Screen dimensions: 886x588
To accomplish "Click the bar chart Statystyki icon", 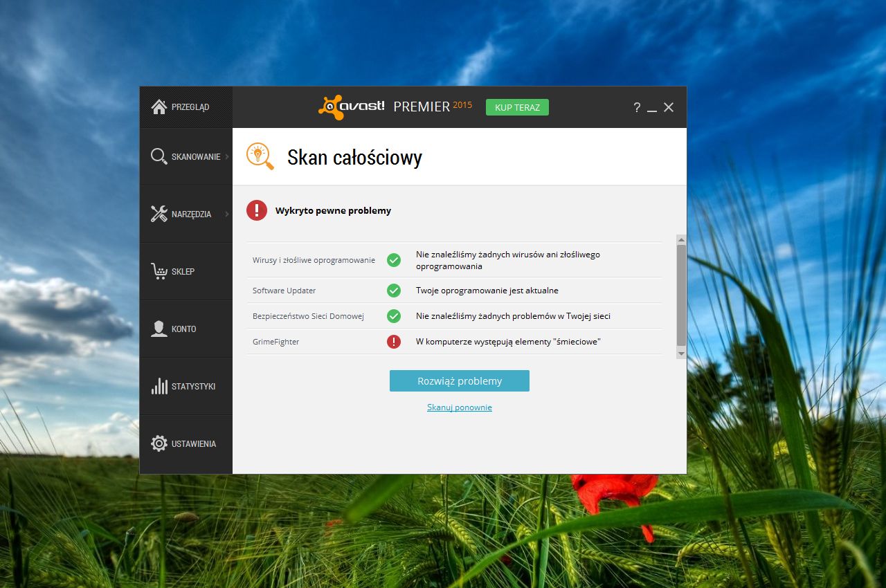I will [159, 386].
